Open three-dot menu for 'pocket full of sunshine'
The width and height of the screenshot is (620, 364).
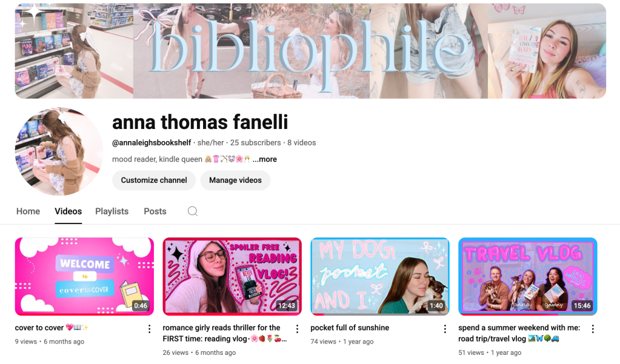click(445, 329)
